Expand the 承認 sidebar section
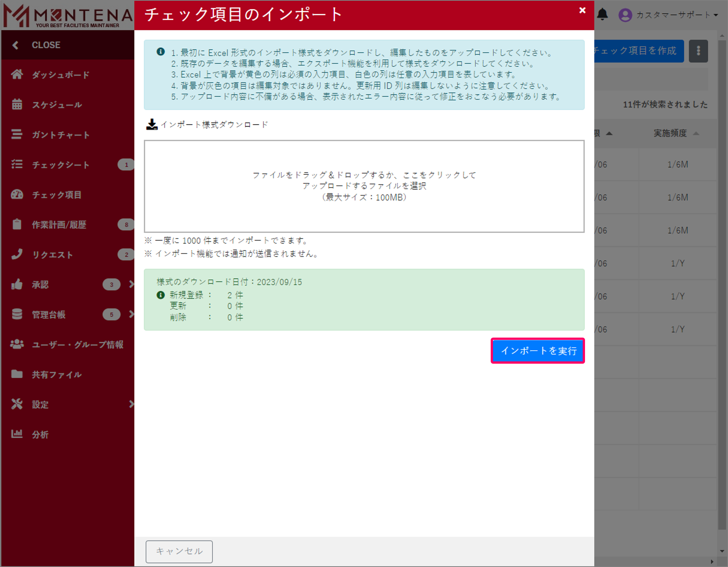The height and width of the screenshot is (567, 728). (132, 284)
